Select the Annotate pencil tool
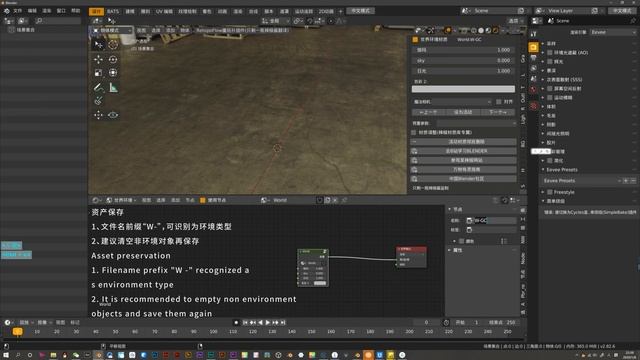640x360 pixels. (98, 87)
